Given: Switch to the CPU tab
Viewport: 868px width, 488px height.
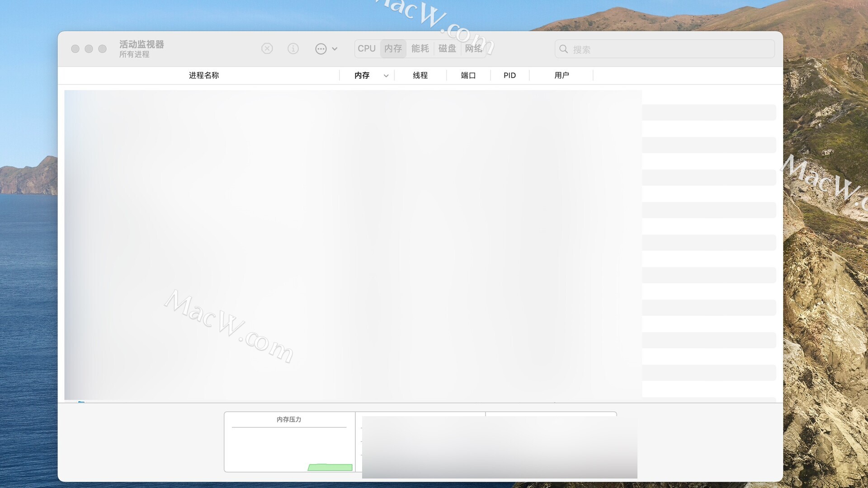Looking at the screenshot, I should tap(367, 49).
